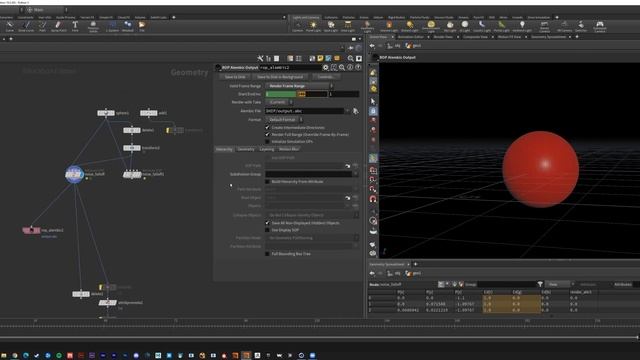
Task: Add a Spot Light from shelf
Action: (331, 27)
